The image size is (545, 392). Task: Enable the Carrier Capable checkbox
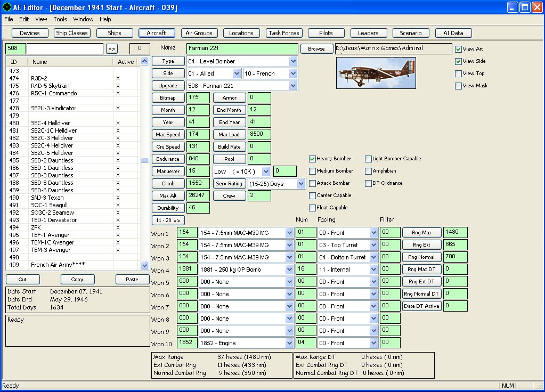[313, 195]
